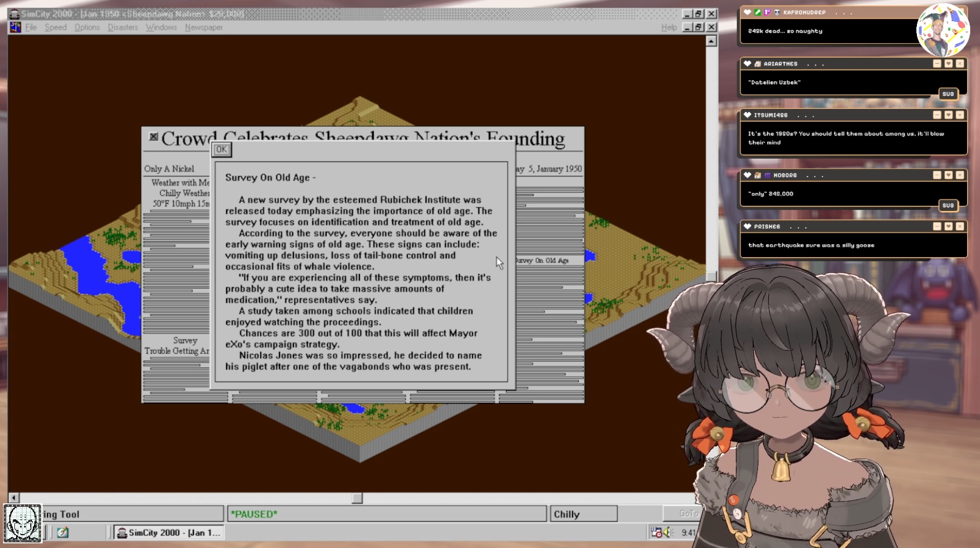This screenshot has width=980, height=548.
Task: Click the pixel face avatar icon
Action: coord(22,523)
